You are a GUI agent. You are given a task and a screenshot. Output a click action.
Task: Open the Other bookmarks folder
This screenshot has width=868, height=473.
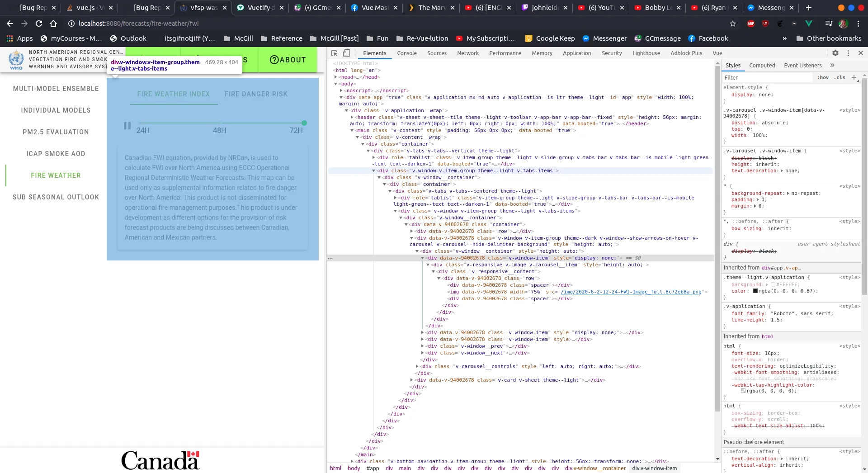click(x=829, y=38)
